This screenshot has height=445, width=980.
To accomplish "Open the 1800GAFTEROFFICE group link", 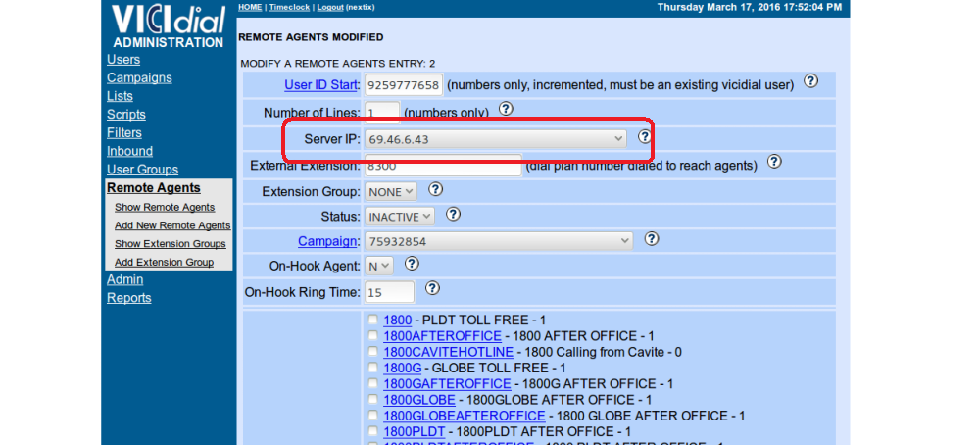I will 447,384.
